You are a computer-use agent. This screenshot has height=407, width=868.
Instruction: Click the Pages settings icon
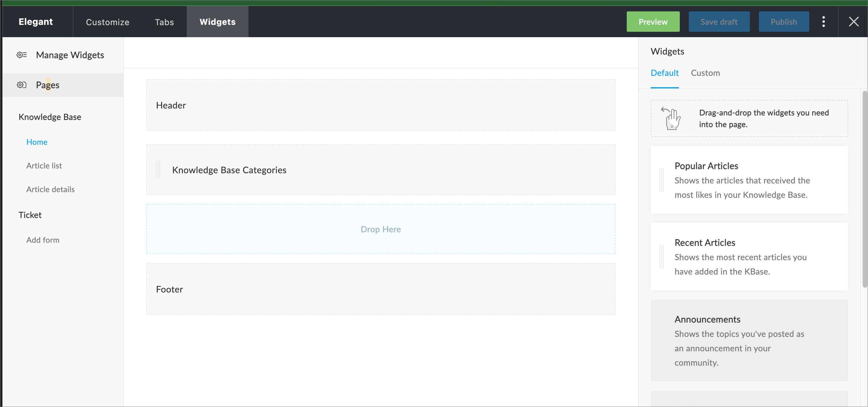(x=22, y=85)
